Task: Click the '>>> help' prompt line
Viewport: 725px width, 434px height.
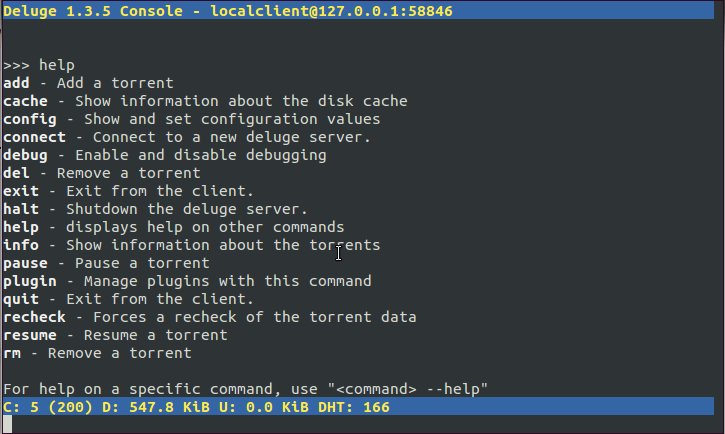Action: click(x=38, y=65)
